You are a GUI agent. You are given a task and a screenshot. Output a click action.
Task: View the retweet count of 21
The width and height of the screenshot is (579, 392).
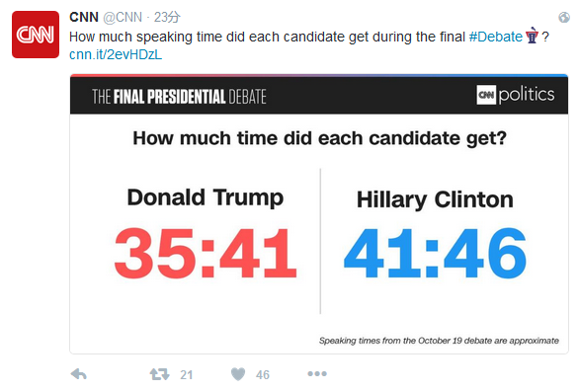click(x=187, y=375)
